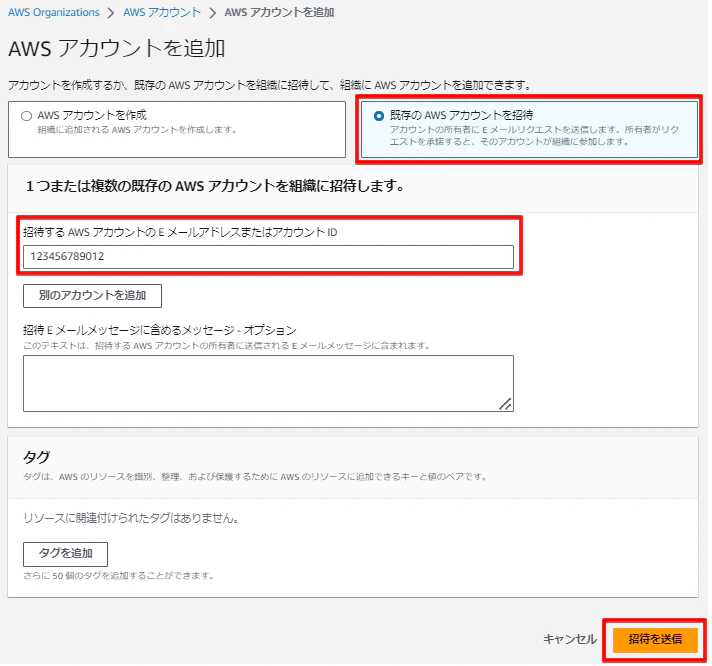The image size is (712, 666).
Task: Go to the AWS アカウント breadcrumb link
Action: coord(162,12)
